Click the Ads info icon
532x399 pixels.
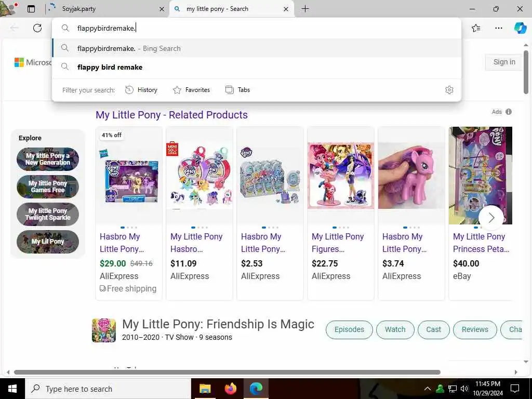click(508, 112)
